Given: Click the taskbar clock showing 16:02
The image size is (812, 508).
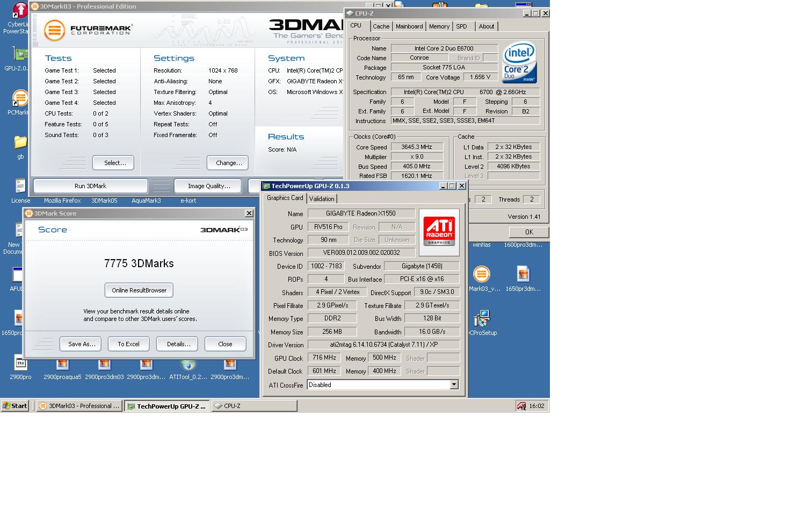Looking at the screenshot, I should pyautogui.click(x=536, y=406).
